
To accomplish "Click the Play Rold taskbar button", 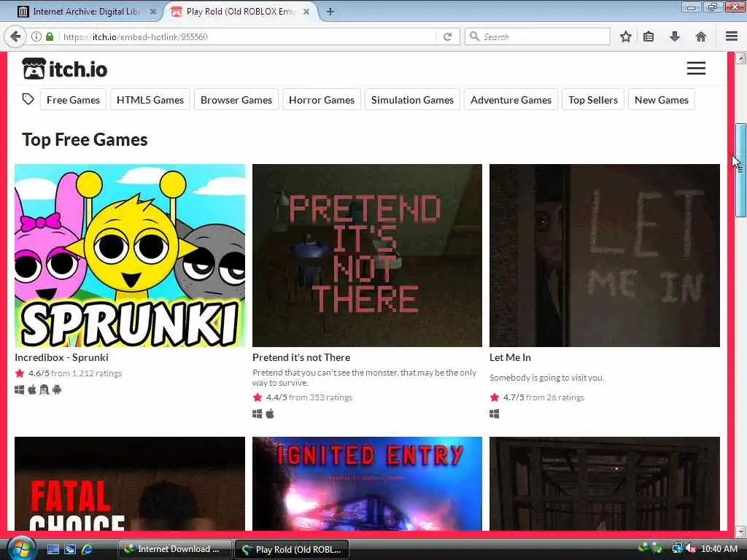I will point(292,549).
